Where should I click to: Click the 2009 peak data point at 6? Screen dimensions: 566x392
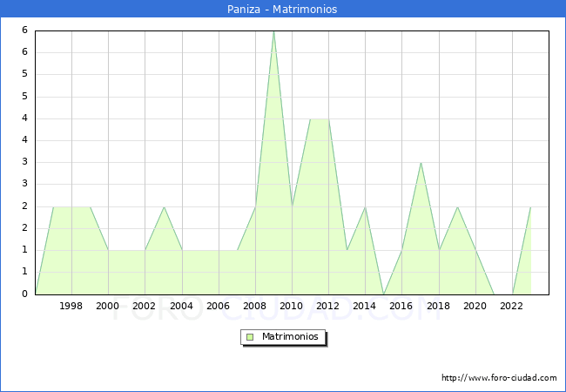click(x=273, y=31)
